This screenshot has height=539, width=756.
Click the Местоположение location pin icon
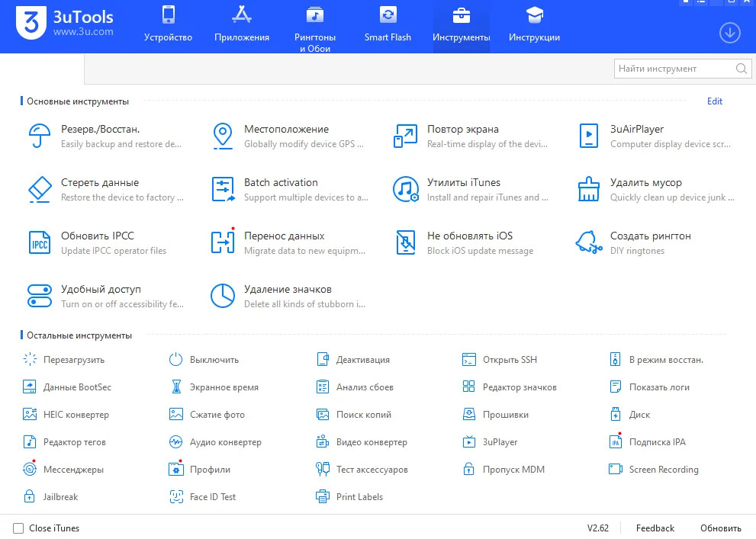[222, 136]
